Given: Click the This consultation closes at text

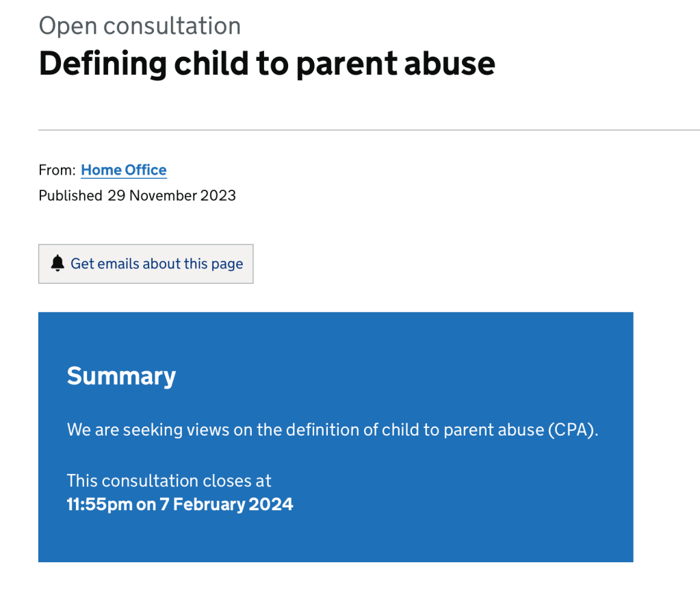Looking at the screenshot, I should (x=169, y=481).
